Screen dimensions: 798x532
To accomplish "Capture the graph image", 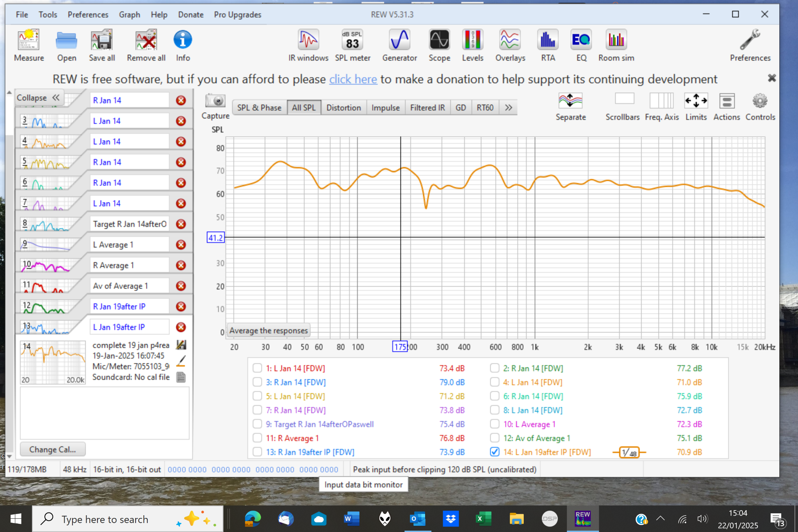I will [x=215, y=106].
